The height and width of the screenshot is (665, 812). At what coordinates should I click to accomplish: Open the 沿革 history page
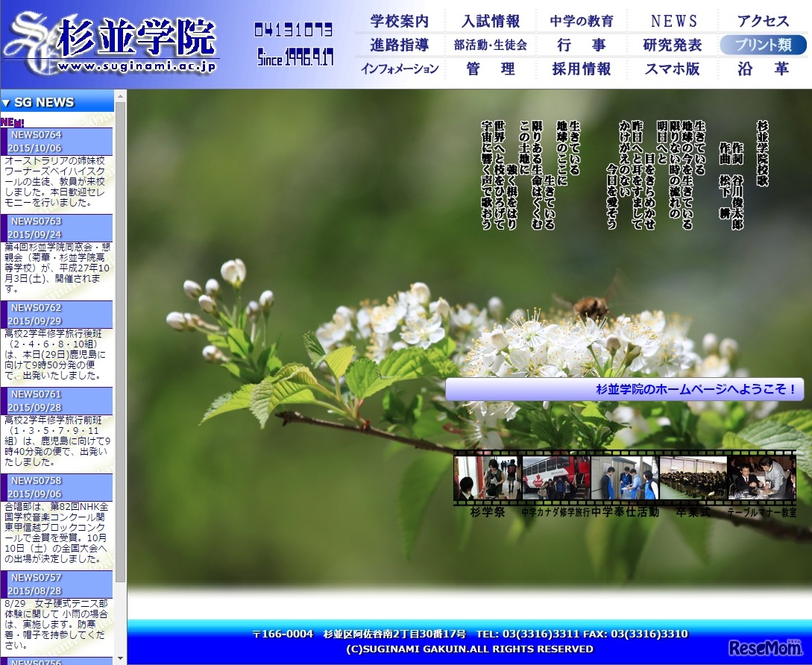click(x=763, y=69)
